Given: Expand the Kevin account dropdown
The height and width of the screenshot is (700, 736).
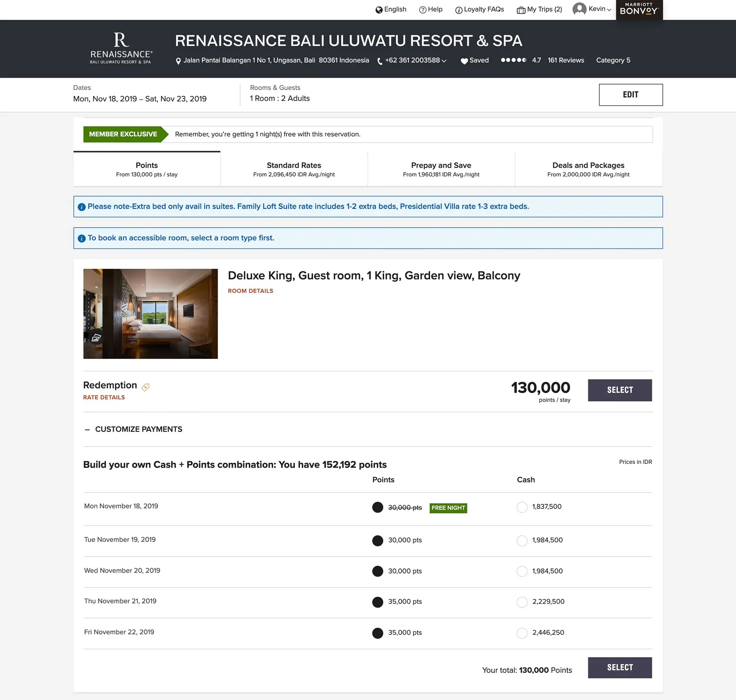Looking at the screenshot, I should pos(609,10).
